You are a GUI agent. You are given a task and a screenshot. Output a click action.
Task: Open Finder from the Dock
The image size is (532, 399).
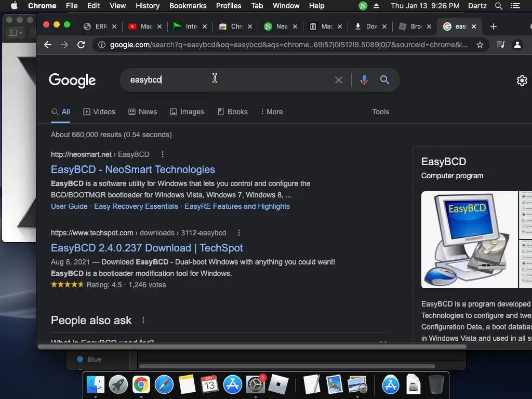click(x=96, y=384)
